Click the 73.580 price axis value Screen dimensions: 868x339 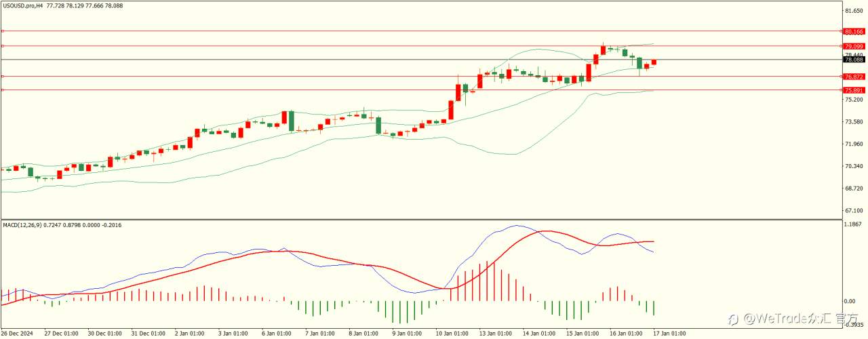point(854,121)
